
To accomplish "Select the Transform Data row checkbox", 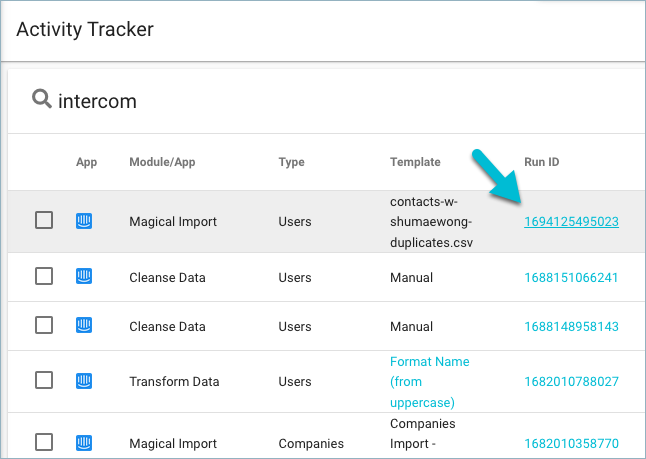I will tap(44, 380).
